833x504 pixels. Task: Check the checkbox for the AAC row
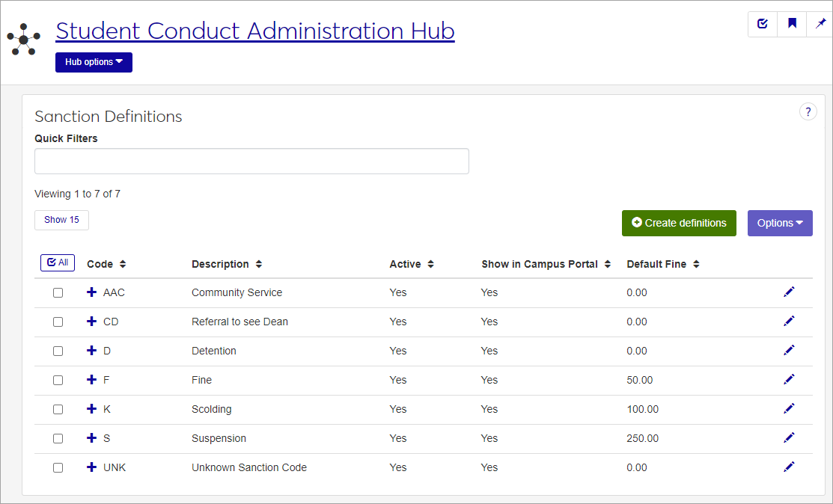pyautogui.click(x=58, y=293)
